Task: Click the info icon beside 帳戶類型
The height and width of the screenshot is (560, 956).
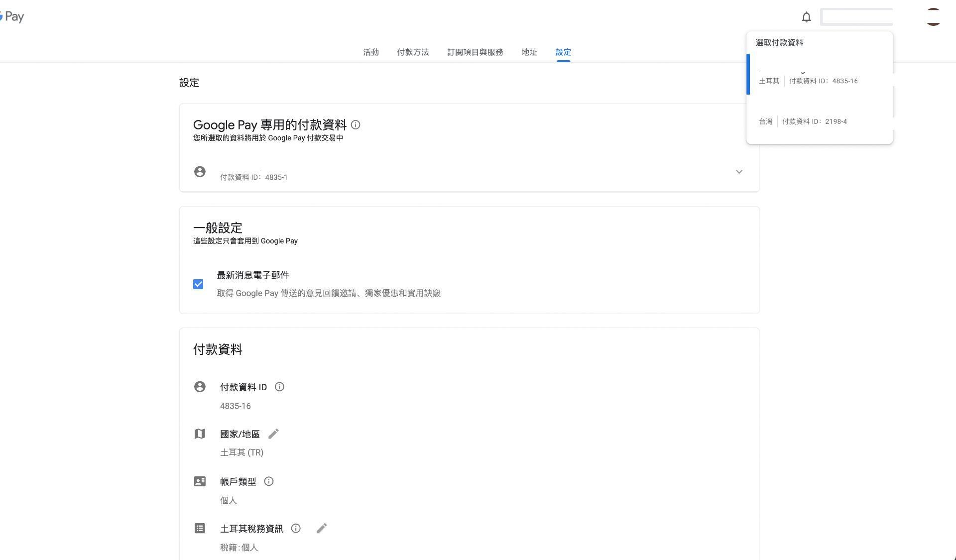Action: (268, 481)
